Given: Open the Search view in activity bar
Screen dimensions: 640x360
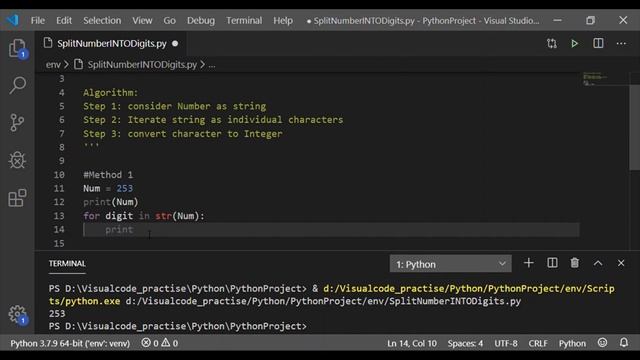Looking at the screenshot, I should coord(17,85).
